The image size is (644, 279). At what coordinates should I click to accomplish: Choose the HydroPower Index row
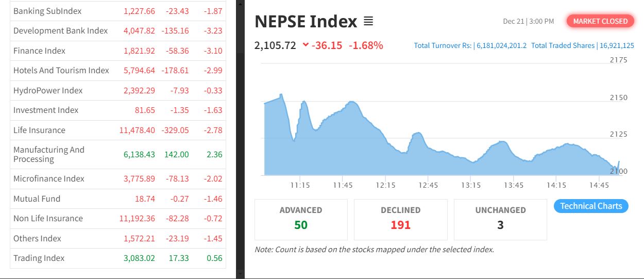[48, 90]
